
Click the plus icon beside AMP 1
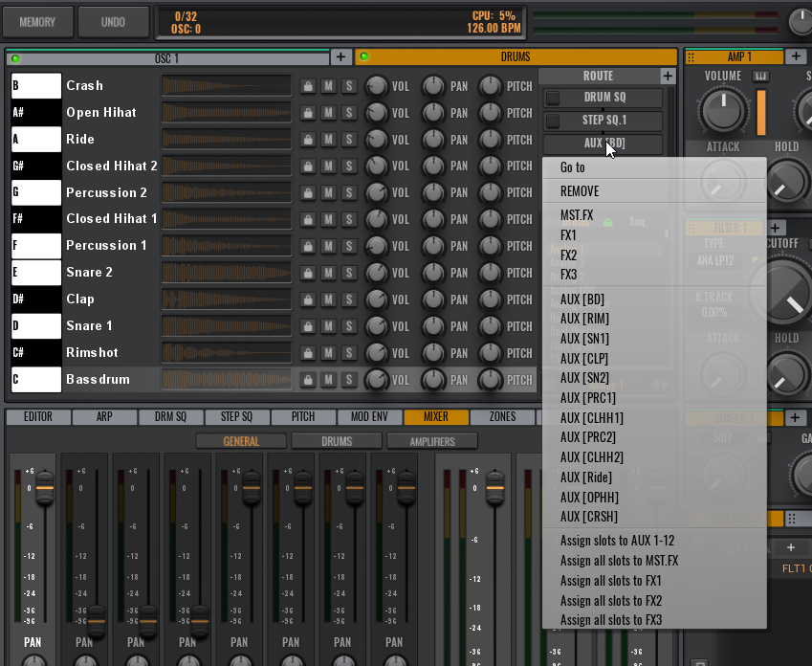pyautogui.click(x=796, y=55)
